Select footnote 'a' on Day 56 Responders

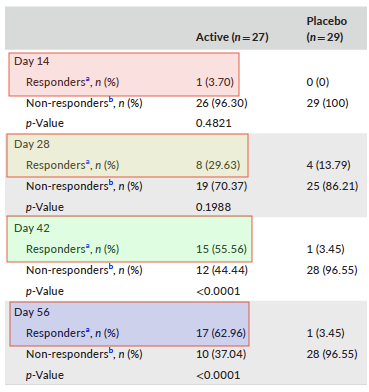pos(88,330)
